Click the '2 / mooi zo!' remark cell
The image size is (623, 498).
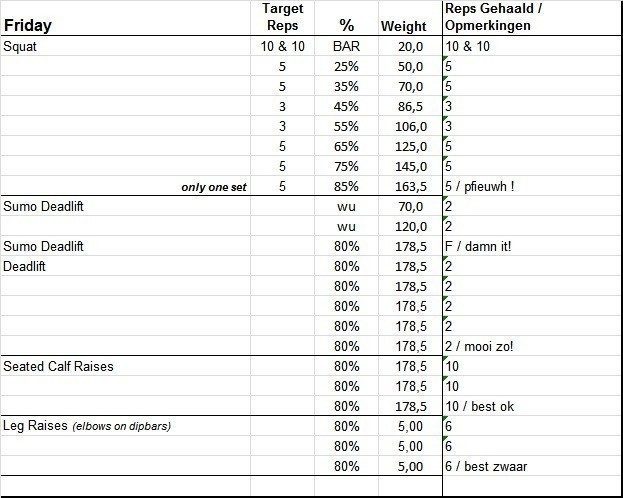click(x=481, y=346)
